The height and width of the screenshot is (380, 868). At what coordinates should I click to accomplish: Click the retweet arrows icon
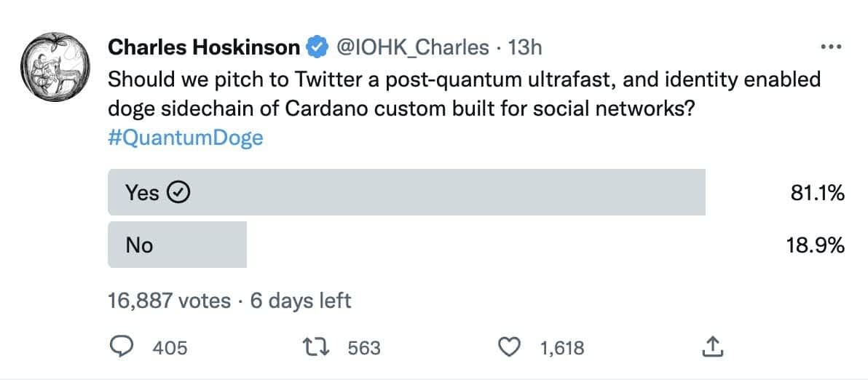[316, 347]
